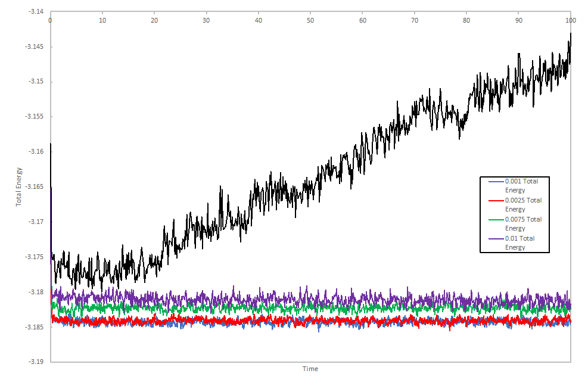Click the 70 tick label on time axis
The image size is (588, 386).
[415, 20]
